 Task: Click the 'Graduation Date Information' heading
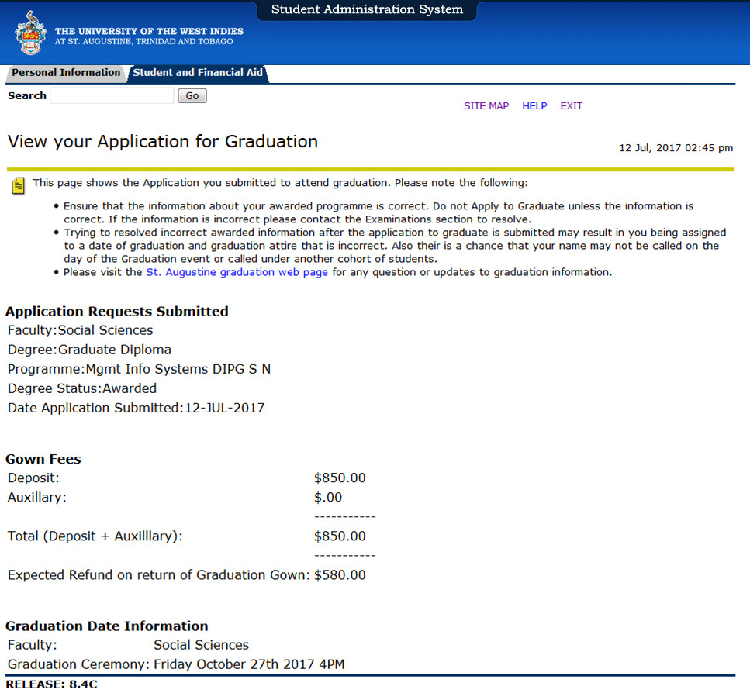107,626
